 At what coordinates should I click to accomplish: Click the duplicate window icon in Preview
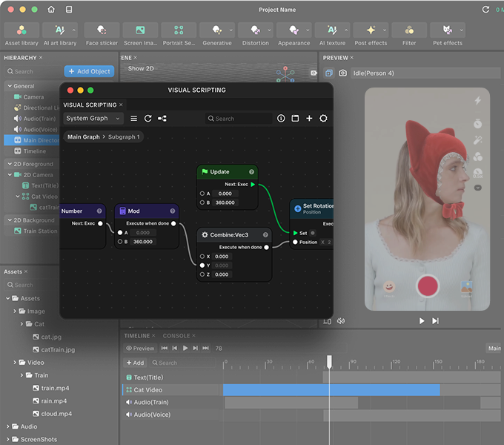click(328, 73)
